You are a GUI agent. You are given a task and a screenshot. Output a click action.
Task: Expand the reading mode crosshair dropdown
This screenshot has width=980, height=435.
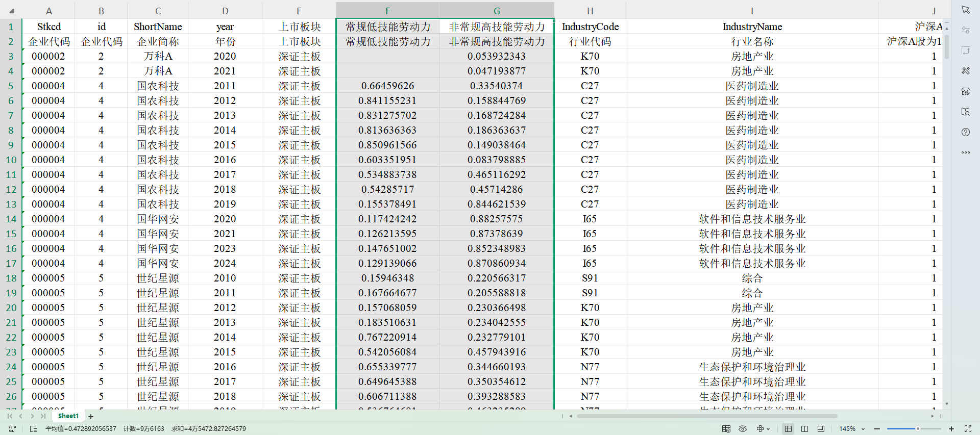point(769,429)
